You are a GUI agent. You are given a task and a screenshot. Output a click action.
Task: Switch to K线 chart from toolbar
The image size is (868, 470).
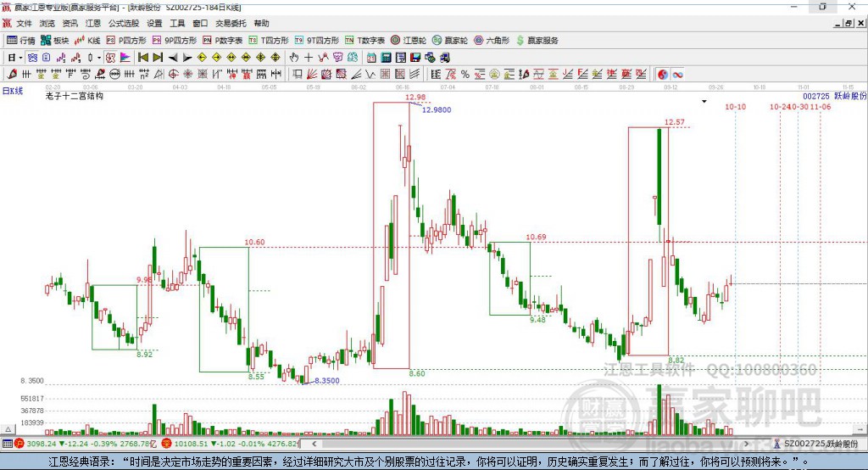[x=87, y=41]
